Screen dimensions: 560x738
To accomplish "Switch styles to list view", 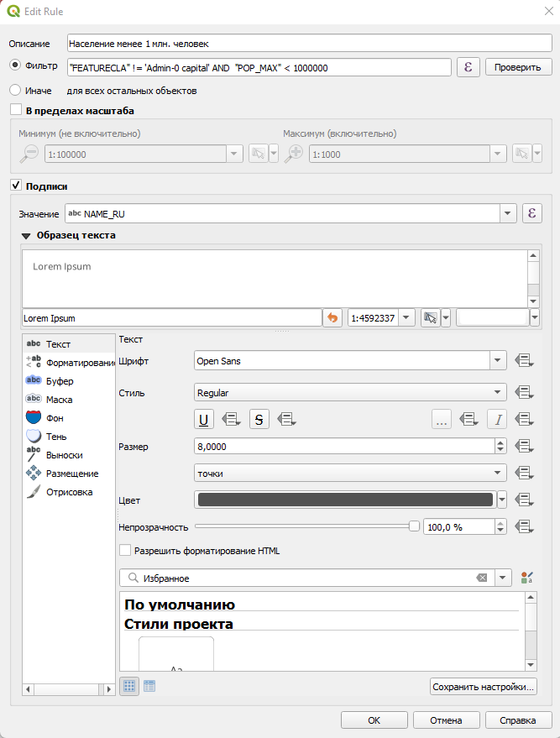I will [x=149, y=686].
